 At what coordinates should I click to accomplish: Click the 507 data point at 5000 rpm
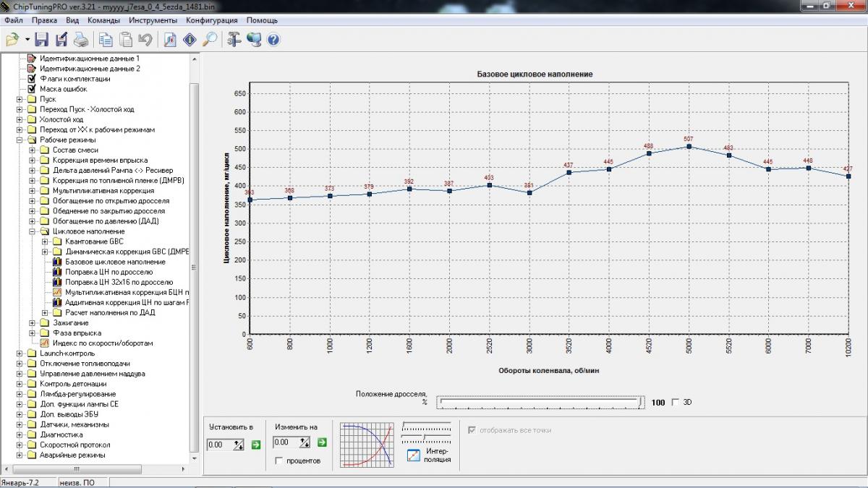click(x=689, y=146)
